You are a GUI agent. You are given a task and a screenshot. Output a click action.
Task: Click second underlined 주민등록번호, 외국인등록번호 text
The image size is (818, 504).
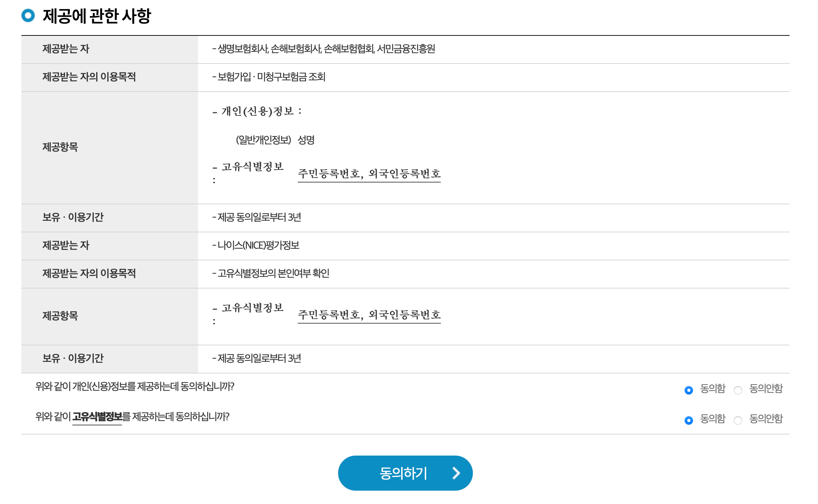point(370,315)
